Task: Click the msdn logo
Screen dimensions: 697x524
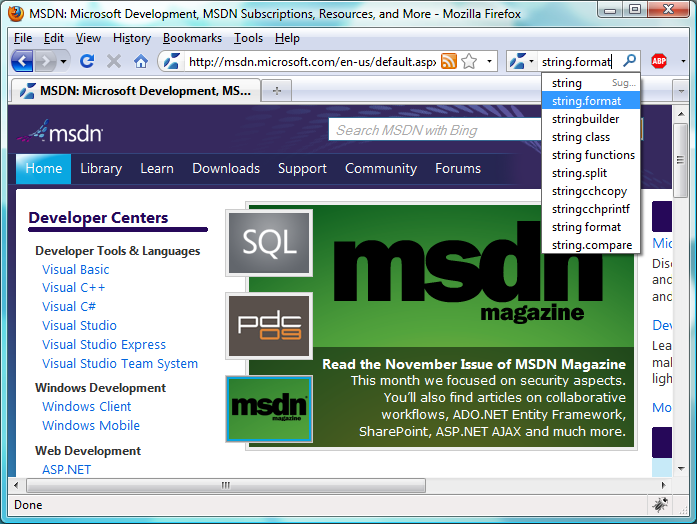Action: tap(60, 132)
